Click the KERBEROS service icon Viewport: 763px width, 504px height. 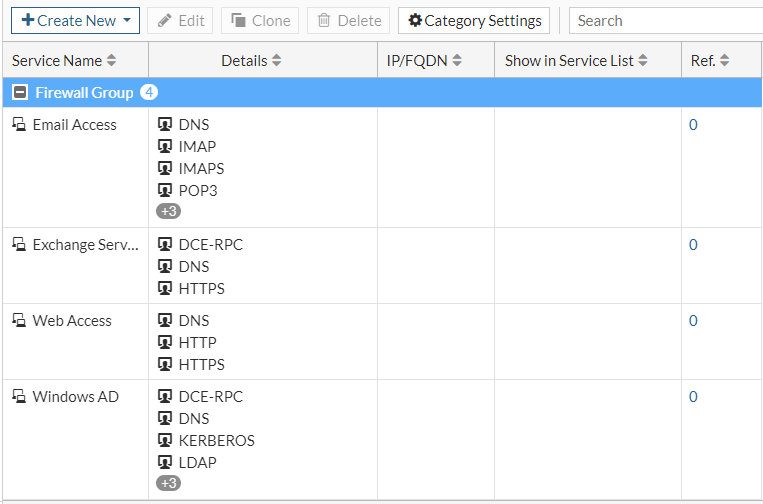tap(166, 441)
